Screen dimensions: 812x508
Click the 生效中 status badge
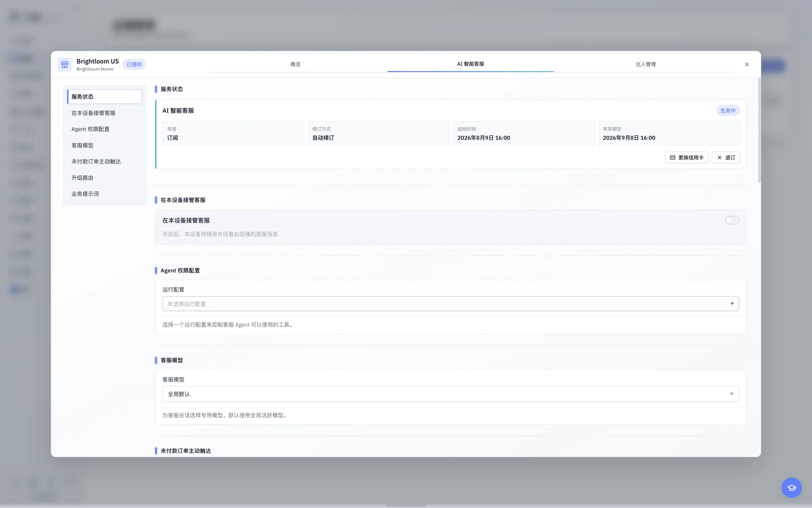728,110
